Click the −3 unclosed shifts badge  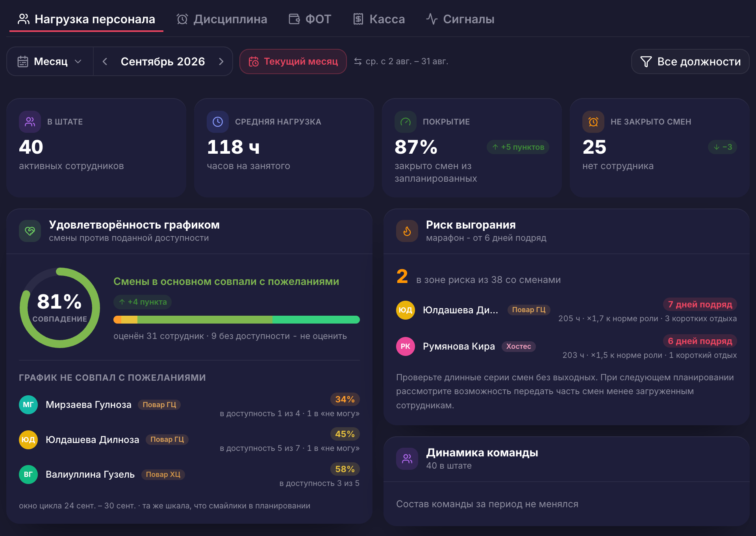point(723,147)
